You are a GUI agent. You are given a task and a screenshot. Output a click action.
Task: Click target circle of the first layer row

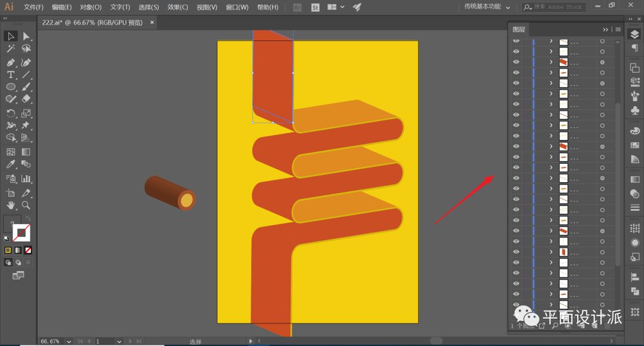pyautogui.click(x=602, y=41)
